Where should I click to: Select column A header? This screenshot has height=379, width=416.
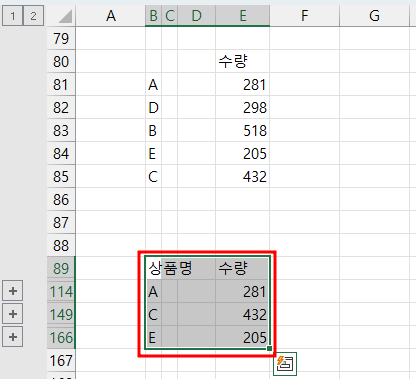click(x=111, y=16)
